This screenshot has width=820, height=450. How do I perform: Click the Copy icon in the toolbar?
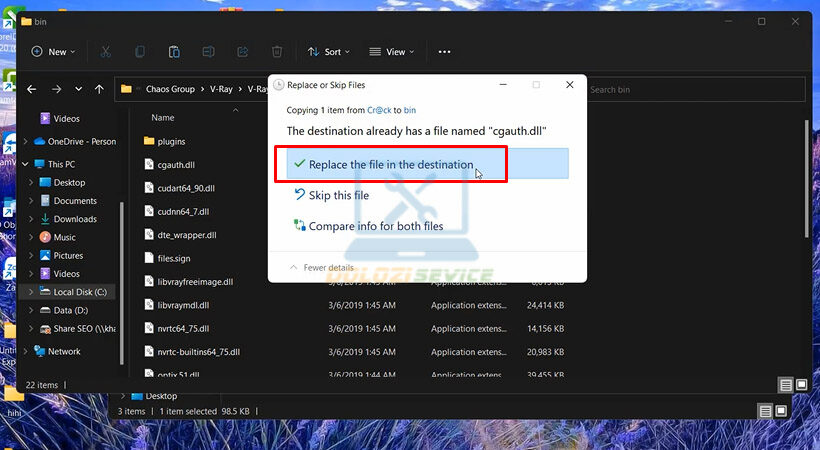pyautogui.click(x=140, y=52)
